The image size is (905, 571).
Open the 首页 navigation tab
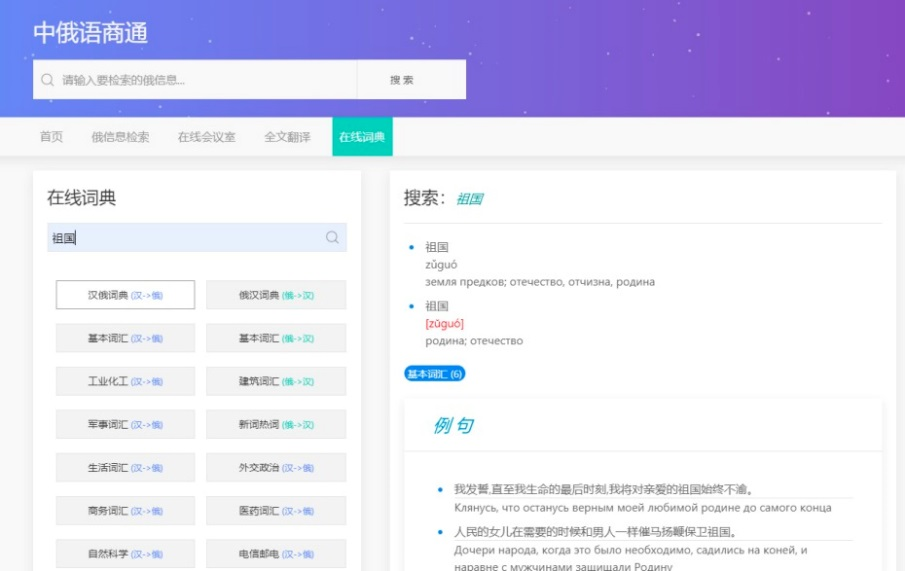click(51, 137)
